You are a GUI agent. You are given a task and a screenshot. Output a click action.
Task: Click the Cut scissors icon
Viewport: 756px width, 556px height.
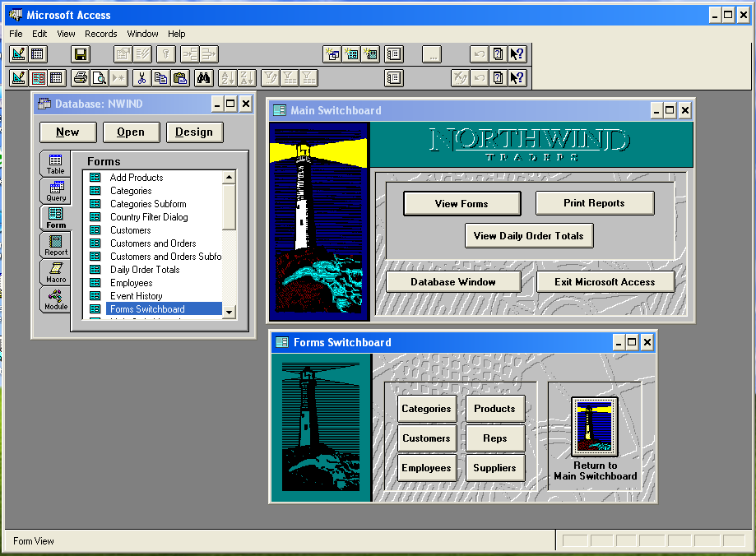pyautogui.click(x=141, y=77)
